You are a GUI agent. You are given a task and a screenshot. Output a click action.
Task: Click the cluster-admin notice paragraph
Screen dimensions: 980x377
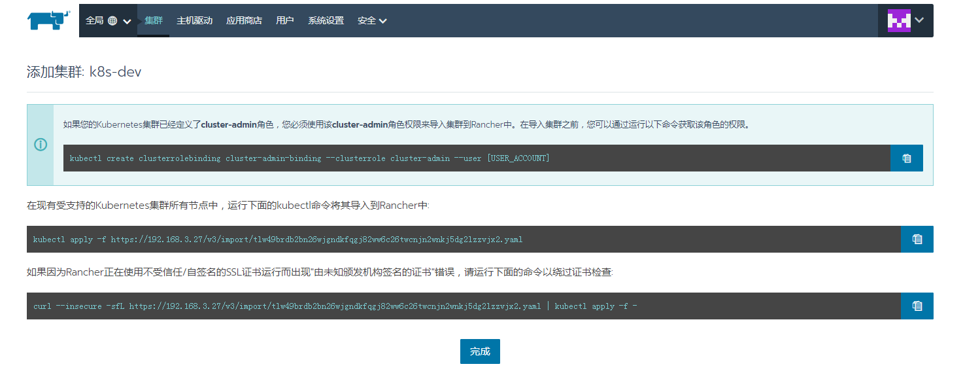pyautogui.click(x=406, y=124)
